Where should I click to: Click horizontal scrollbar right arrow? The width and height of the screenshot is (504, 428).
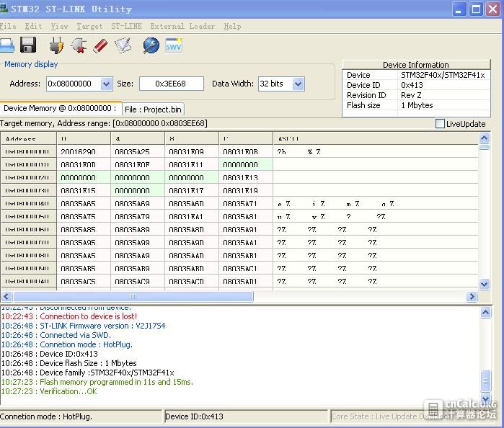[x=472, y=296]
